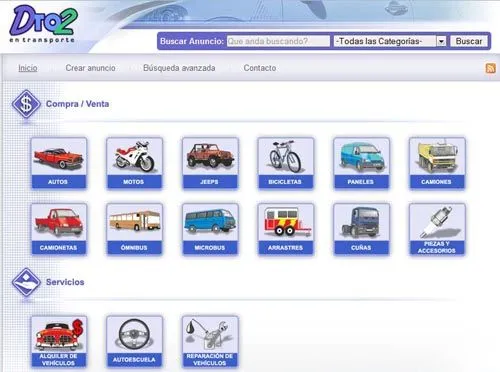The width and height of the screenshot is (500, 372).
Task: Select the Autoescuela steering wheel icon
Action: pyautogui.click(x=134, y=342)
